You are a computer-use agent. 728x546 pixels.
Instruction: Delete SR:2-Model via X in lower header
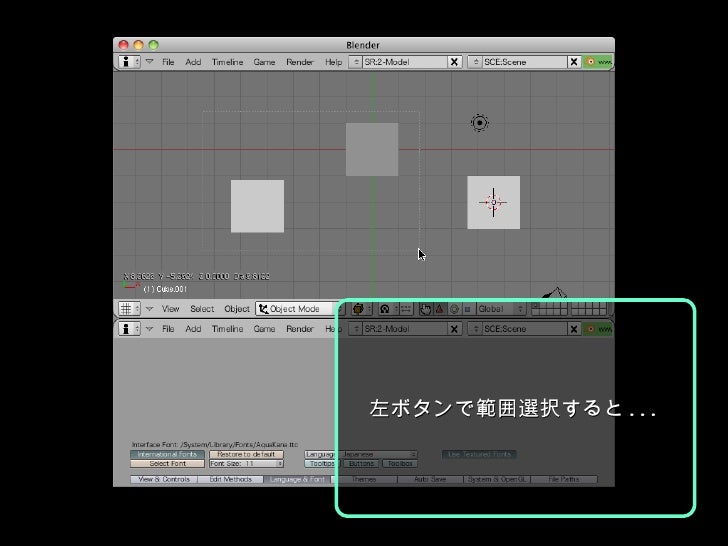455,329
